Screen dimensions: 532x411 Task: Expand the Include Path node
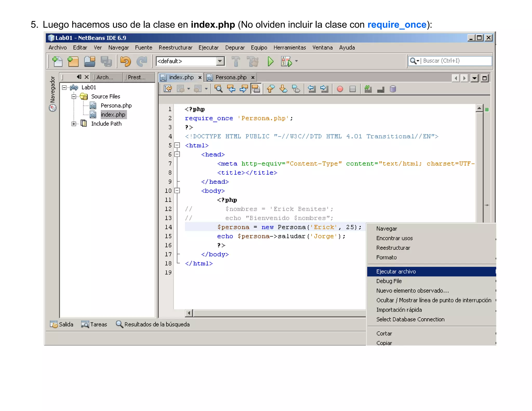[74, 124]
